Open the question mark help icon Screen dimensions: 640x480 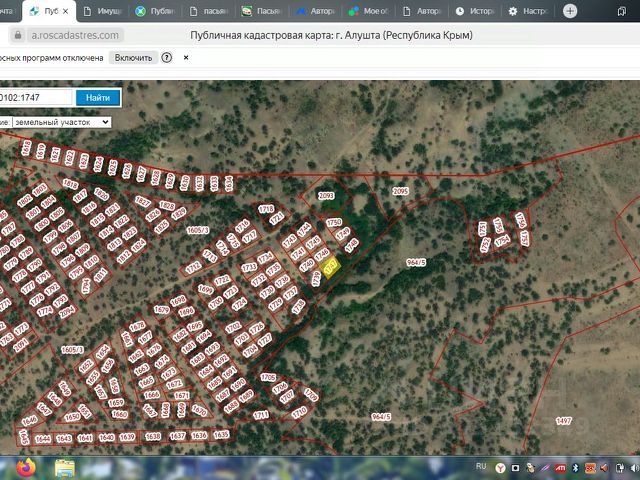pyautogui.click(x=167, y=58)
